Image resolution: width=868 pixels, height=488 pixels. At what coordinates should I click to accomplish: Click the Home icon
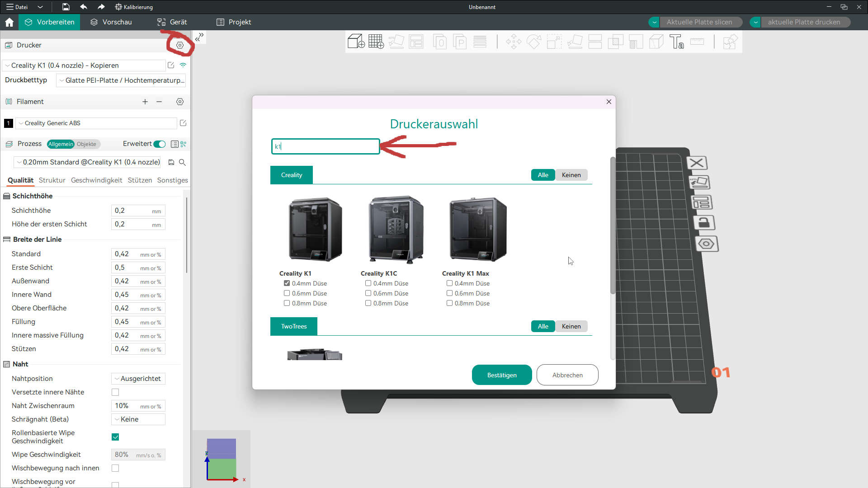click(x=9, y=22)
